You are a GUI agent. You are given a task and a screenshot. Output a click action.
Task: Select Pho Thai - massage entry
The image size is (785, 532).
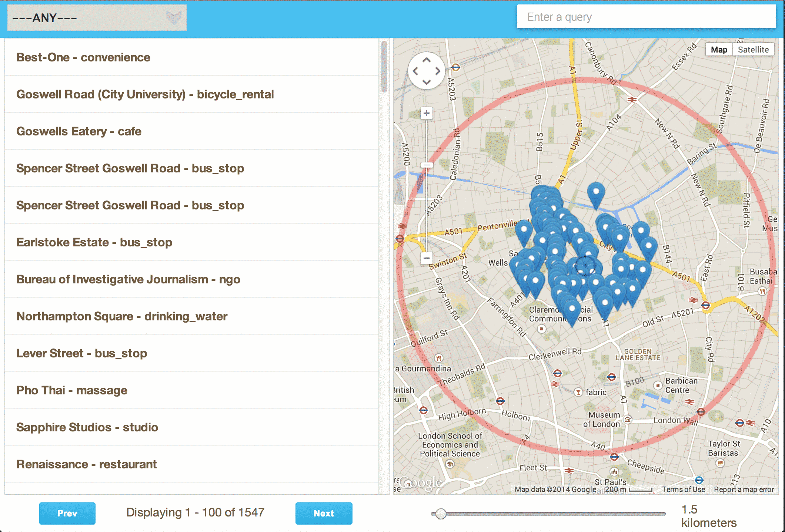[x=72, y=390]
